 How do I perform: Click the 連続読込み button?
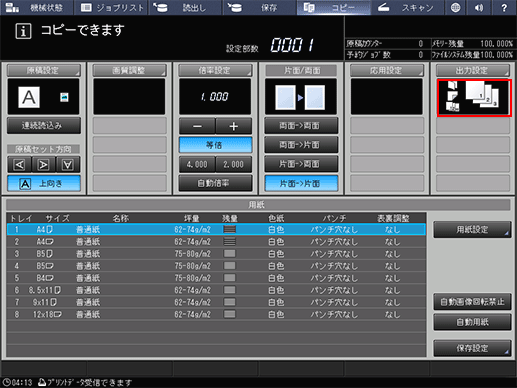(44, 126)
